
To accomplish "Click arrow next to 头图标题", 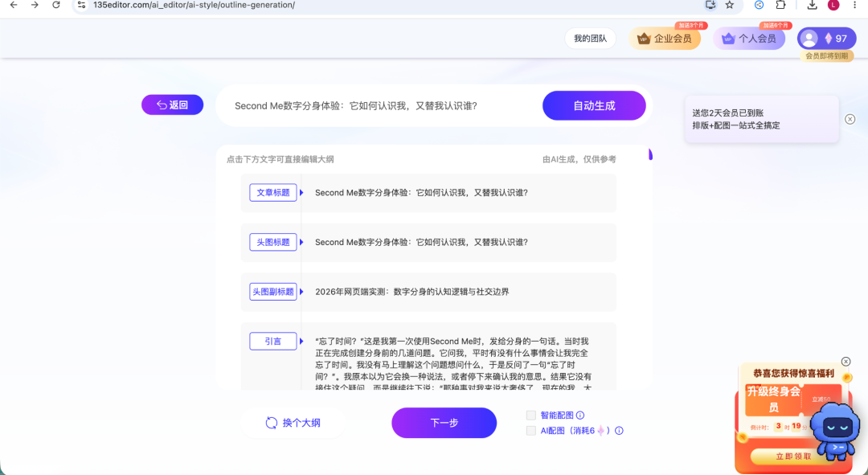I will click(x=301, y=242).
